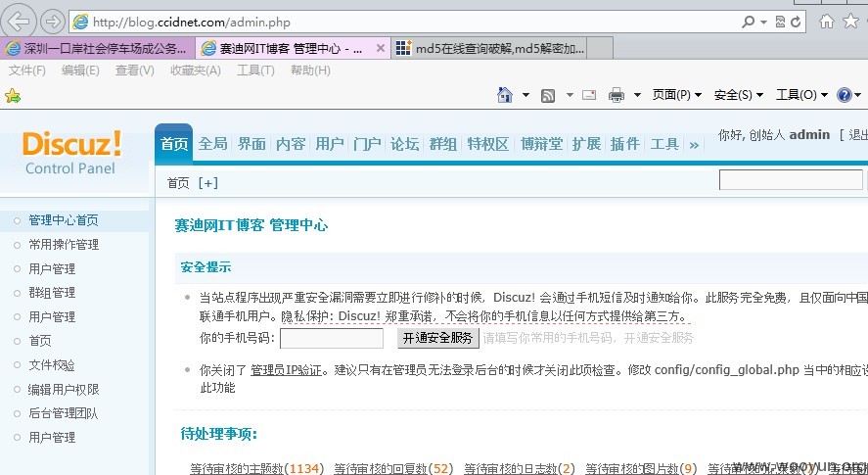The width and height of the screenshot is (868, 475).
Task: Switch to the 深圳一口岸社会停车场 browser tab
Action: (98, 49)
